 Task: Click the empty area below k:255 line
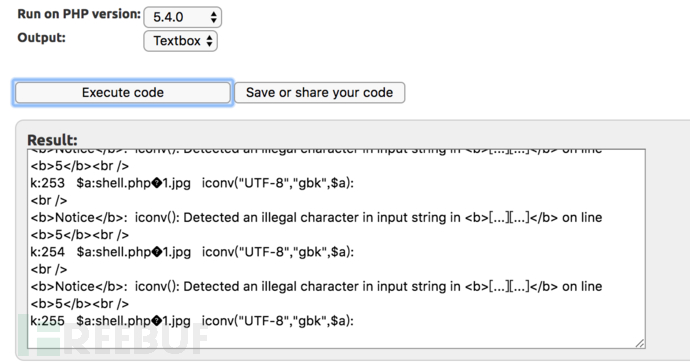(336, 339)
